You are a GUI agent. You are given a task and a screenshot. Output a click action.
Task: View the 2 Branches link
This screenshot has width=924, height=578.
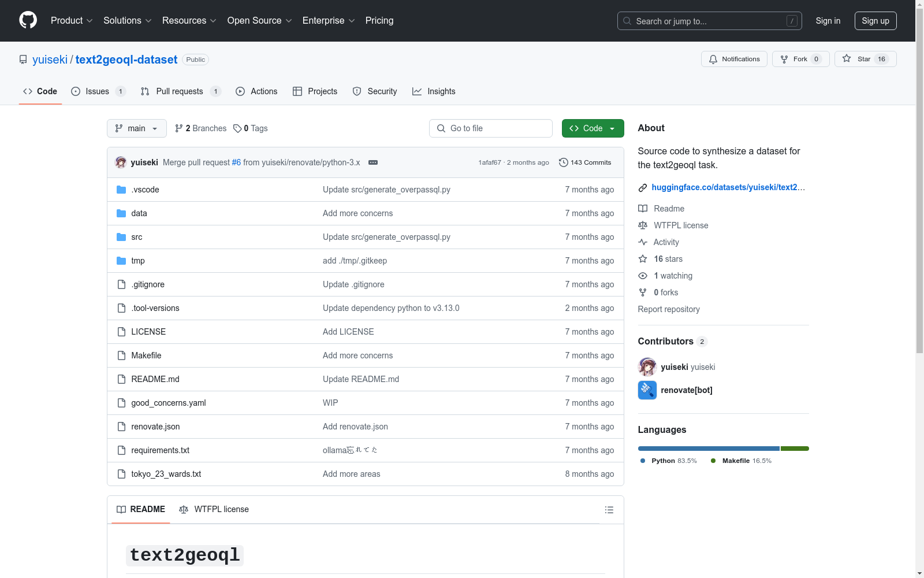(x=200, y=128)
